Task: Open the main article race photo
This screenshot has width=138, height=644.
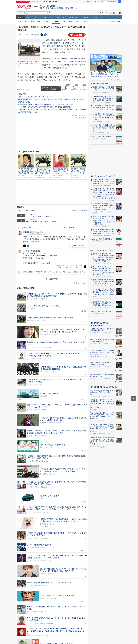Action: (x=29, y=49)
